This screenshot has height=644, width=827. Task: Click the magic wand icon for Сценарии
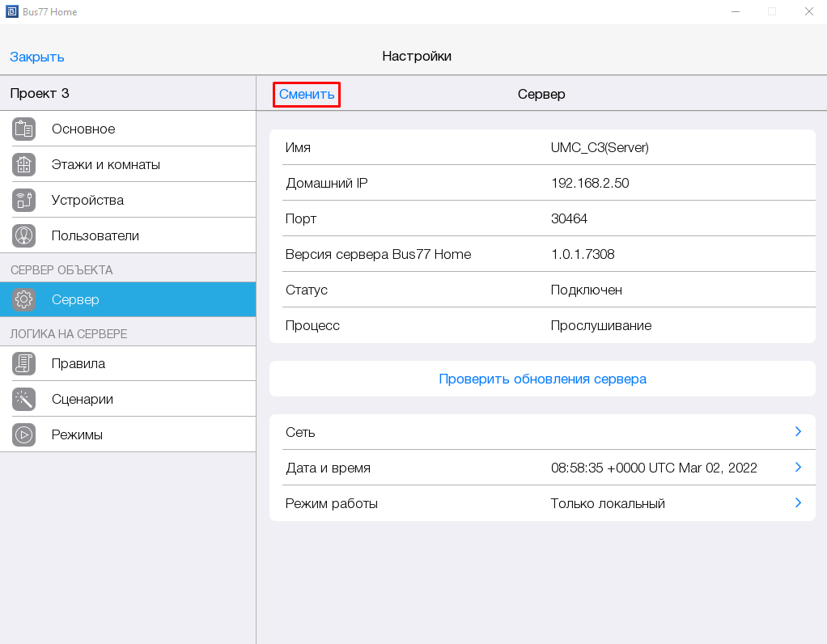[x=23, y=399]
